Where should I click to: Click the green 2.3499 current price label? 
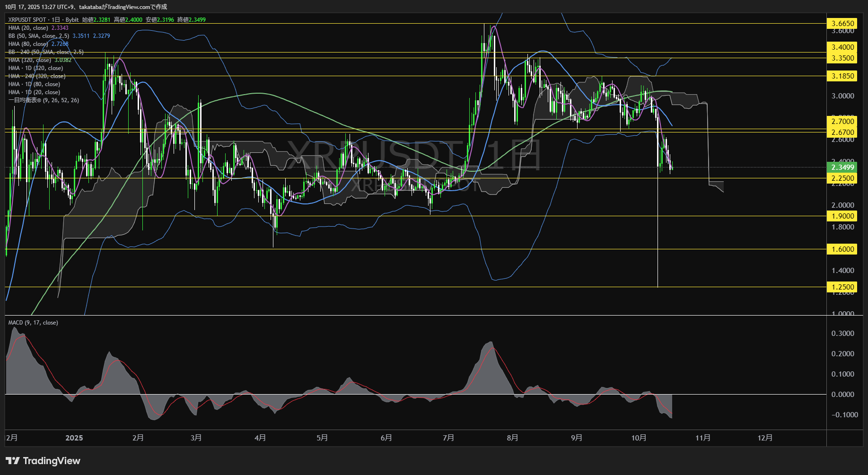pos(842,167)
